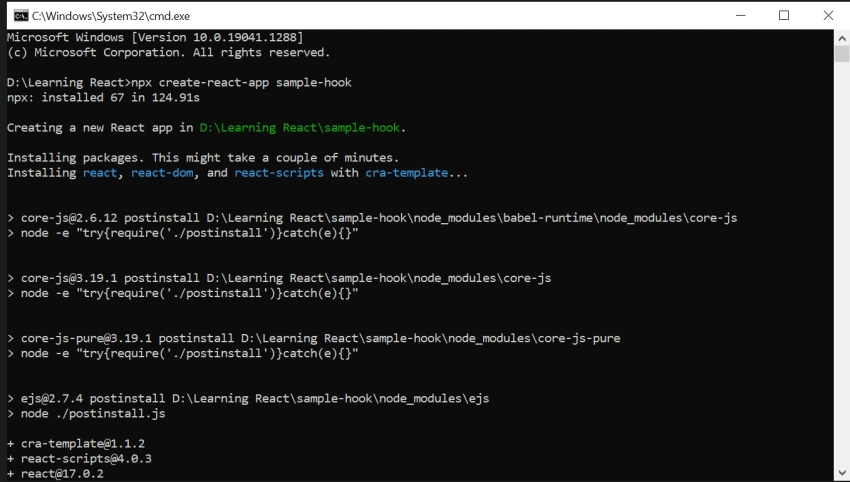
Task: Click the blue 'react-dom' text
Action: point(162,173)
